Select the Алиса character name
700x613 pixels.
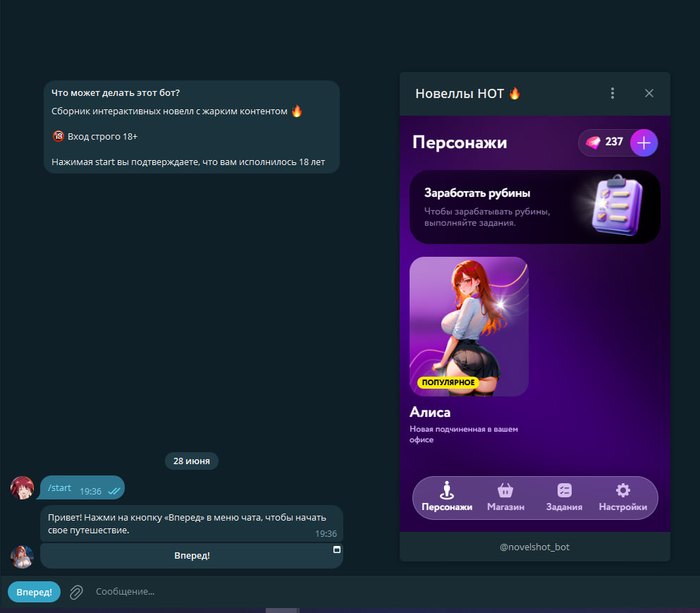point(430,412)
